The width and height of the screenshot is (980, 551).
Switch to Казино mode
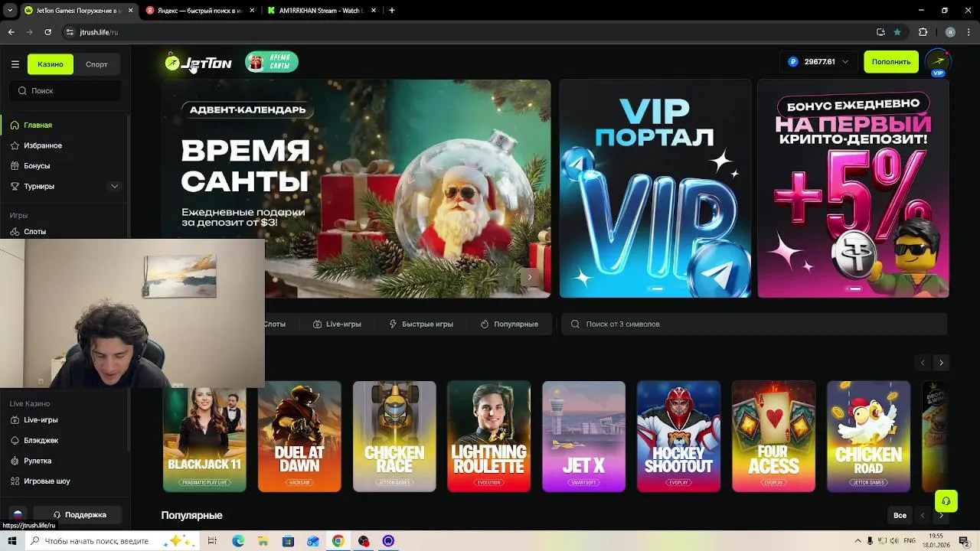coord(51,64)
